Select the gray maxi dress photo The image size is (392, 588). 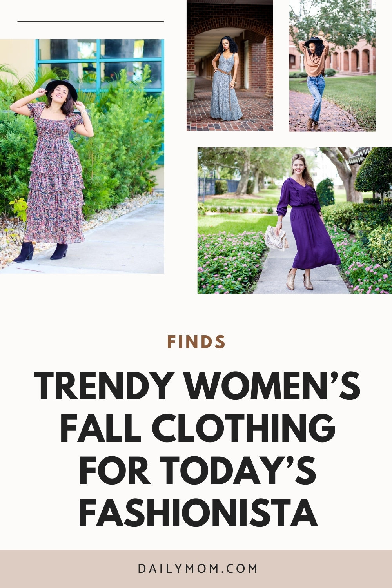pos(230,65)
